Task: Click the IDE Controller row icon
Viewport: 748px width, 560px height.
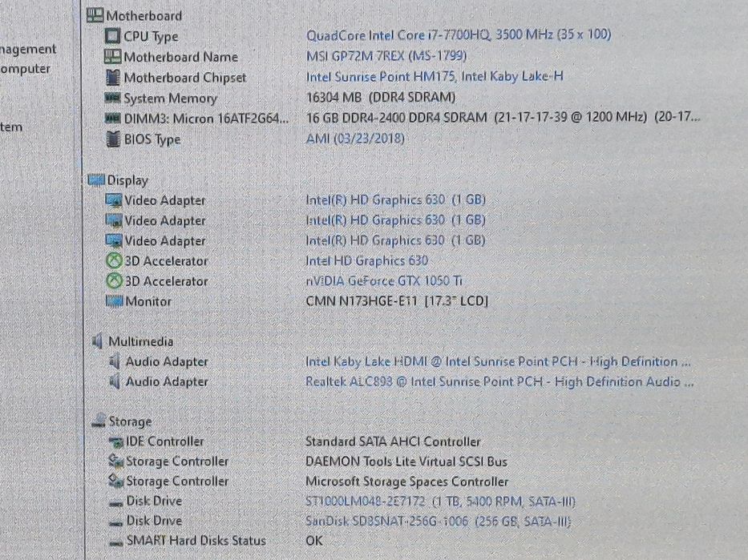Action: point(115,441)
